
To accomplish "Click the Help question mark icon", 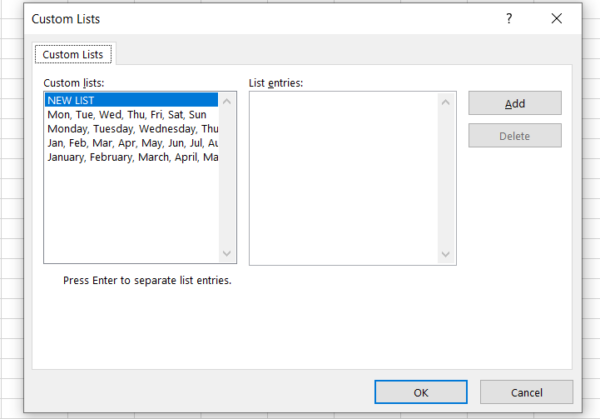I will (508, 19).
